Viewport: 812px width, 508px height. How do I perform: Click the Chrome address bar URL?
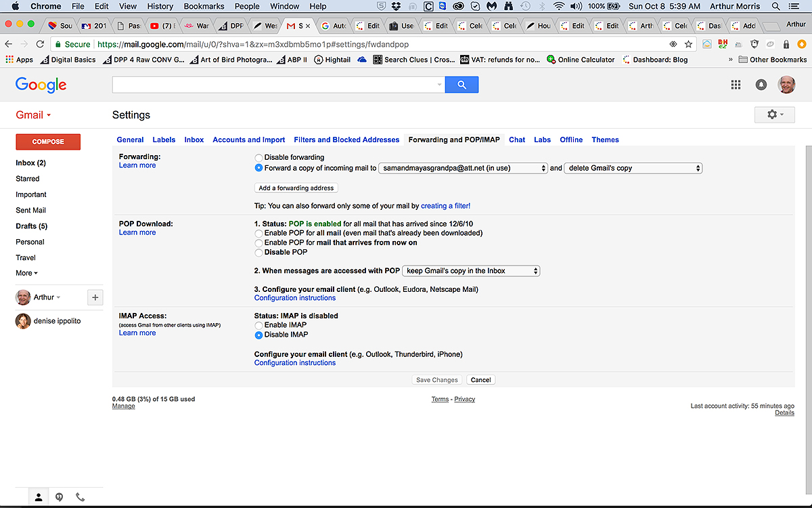click(253, 44)
